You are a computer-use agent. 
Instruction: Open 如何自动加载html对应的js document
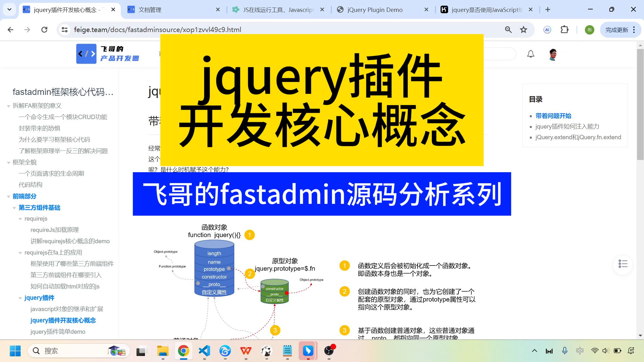(65, 286)
